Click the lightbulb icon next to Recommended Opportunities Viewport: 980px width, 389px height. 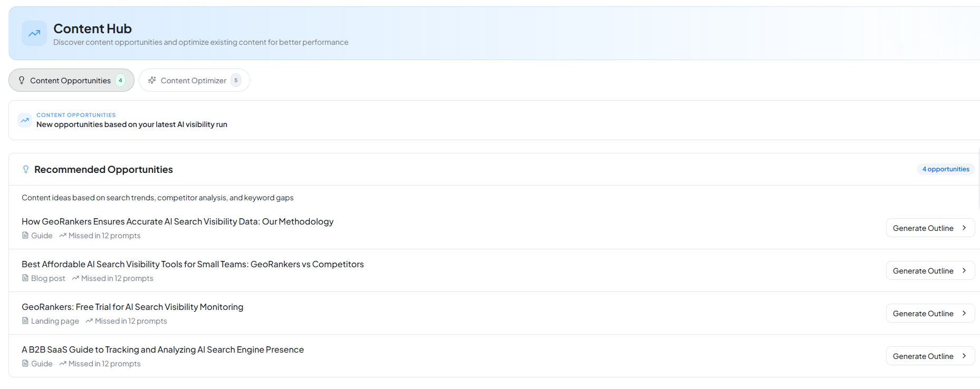pyautogui.click(x=26, y=169)
